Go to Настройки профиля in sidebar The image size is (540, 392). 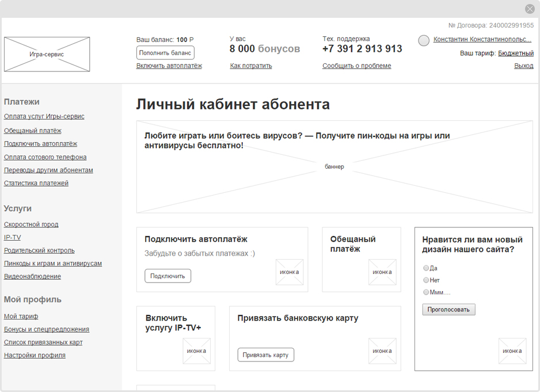35,356
